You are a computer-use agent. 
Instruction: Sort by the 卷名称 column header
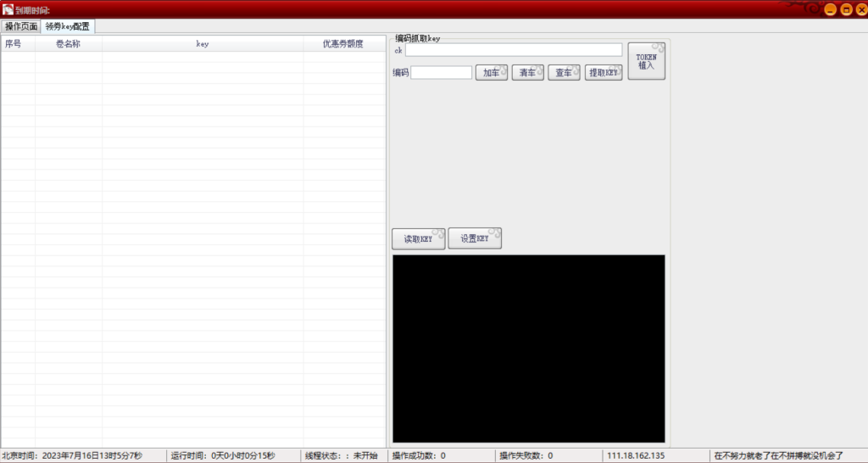tap(68, 44)
